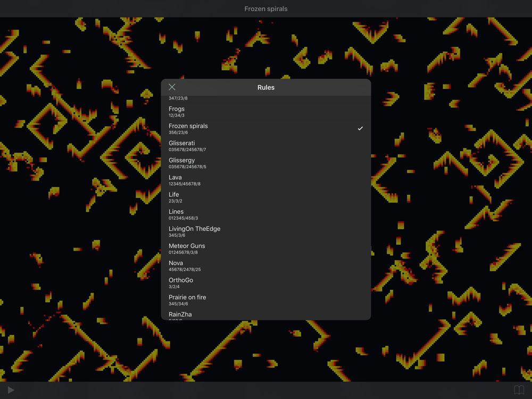
Task: Click rule code 45678/2478/25
Action: pos(185,269)
